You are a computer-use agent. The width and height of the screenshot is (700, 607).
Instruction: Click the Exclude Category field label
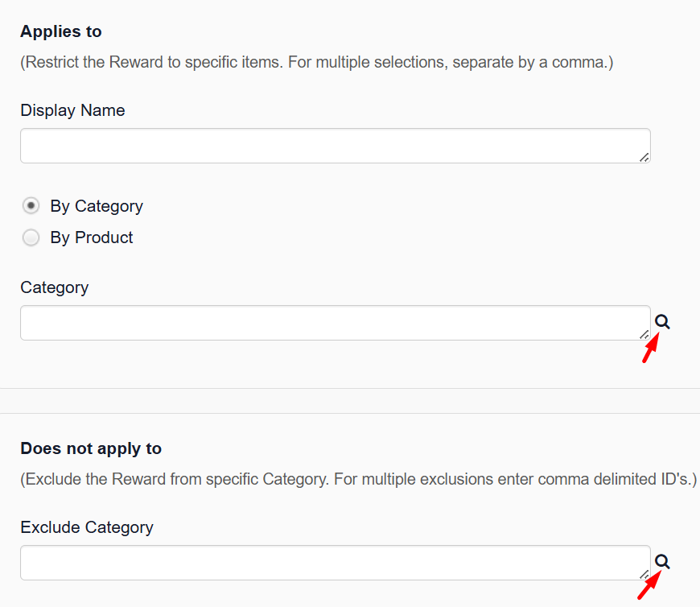[x=87, y=527]
